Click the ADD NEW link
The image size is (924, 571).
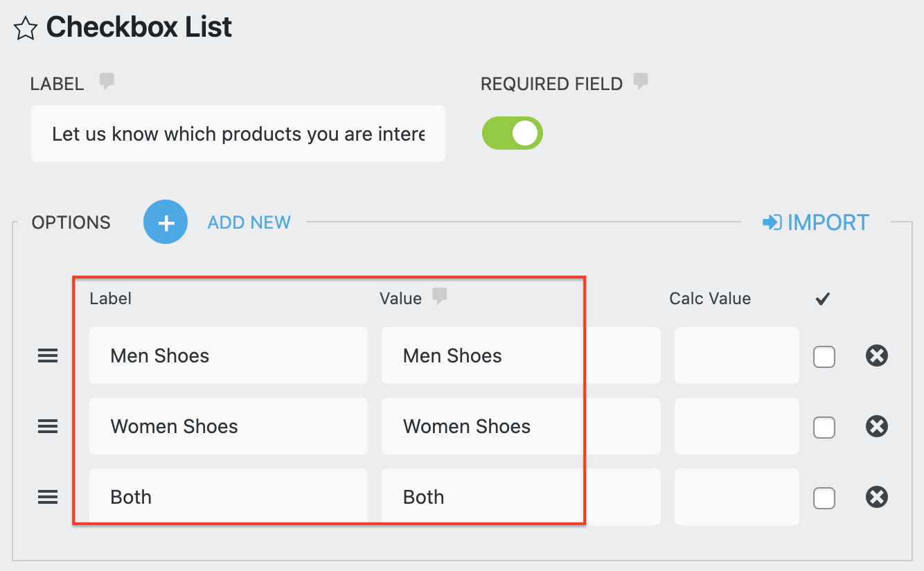(x=249, y=222)
